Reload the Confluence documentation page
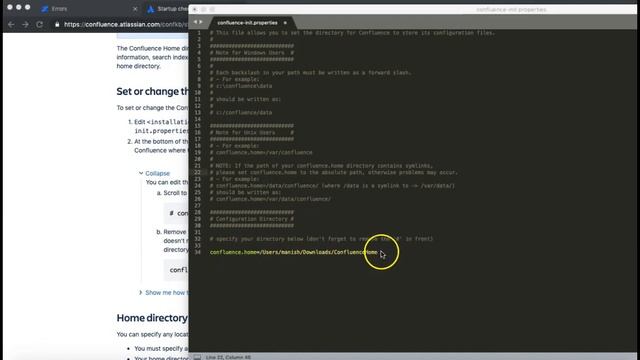 click(x=40, y=24)
